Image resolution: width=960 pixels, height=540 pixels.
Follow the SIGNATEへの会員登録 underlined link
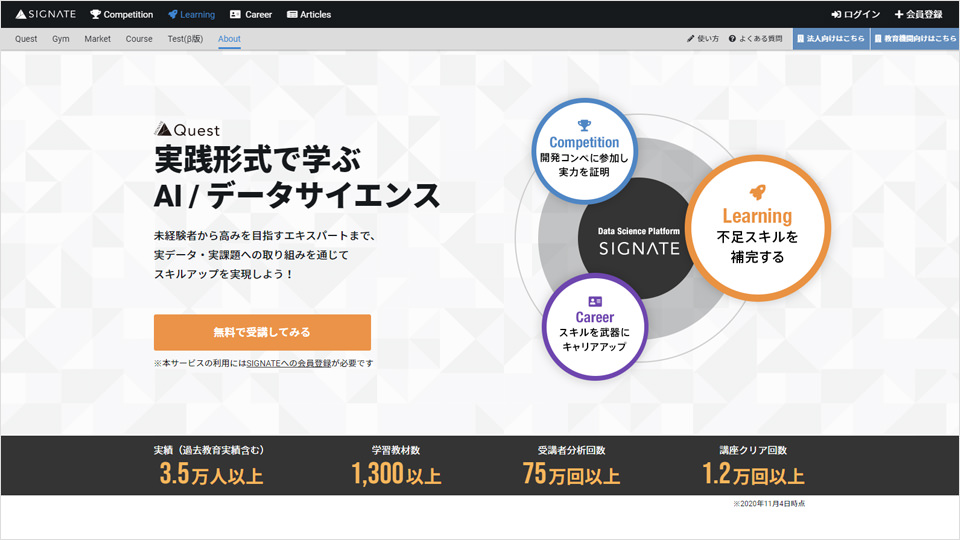288,363
